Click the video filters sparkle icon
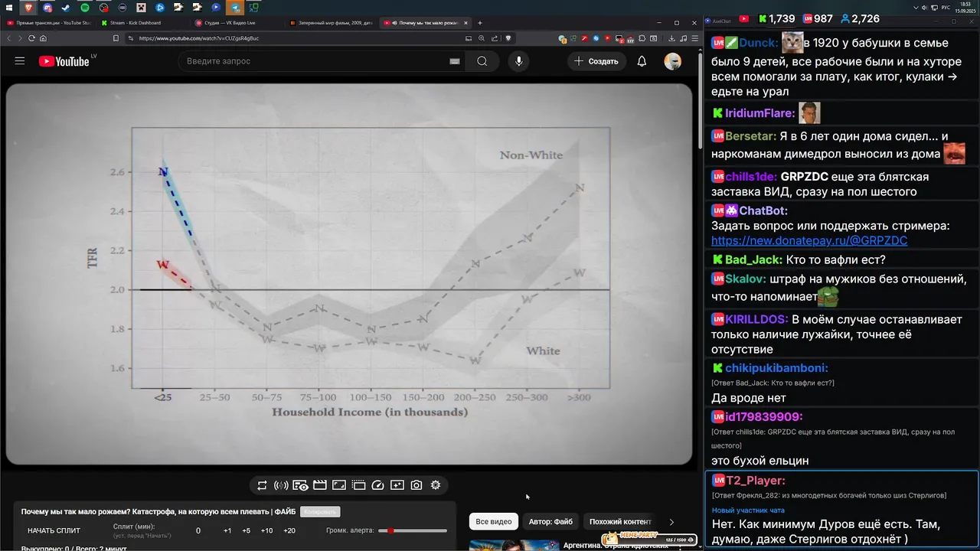The image size is (980, 551). click(397, 485)
